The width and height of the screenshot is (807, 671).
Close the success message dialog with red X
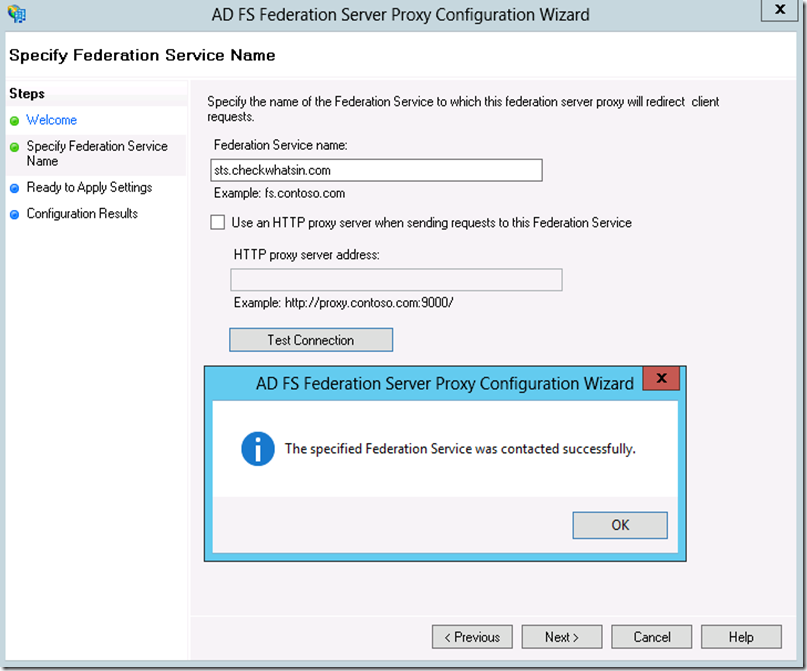(661, 378)
